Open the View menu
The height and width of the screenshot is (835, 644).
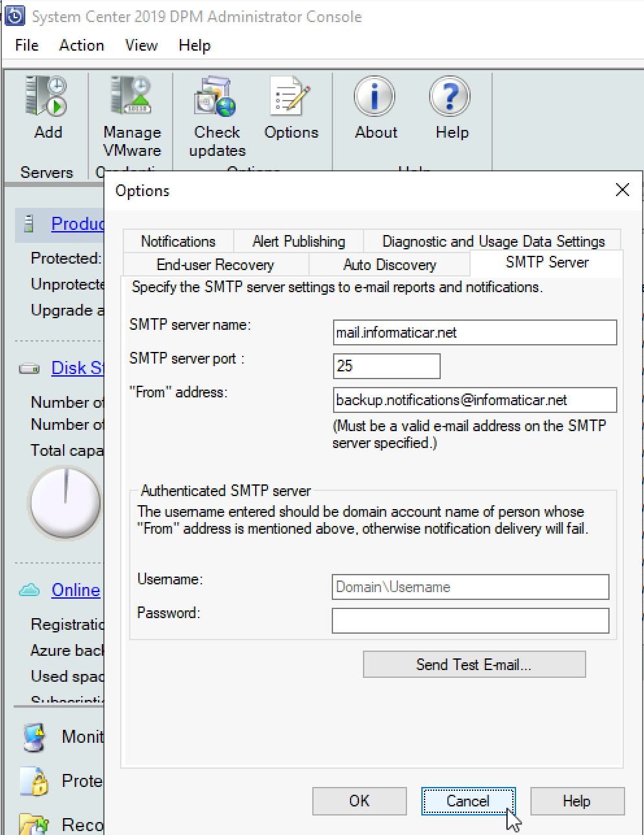[141, 45]
